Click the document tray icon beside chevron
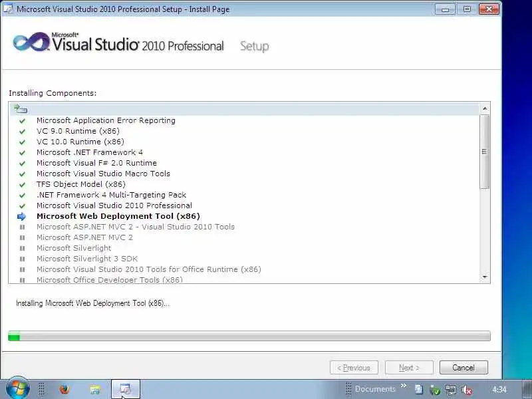Viewport: 532px width, 399px height. [419, 389]
